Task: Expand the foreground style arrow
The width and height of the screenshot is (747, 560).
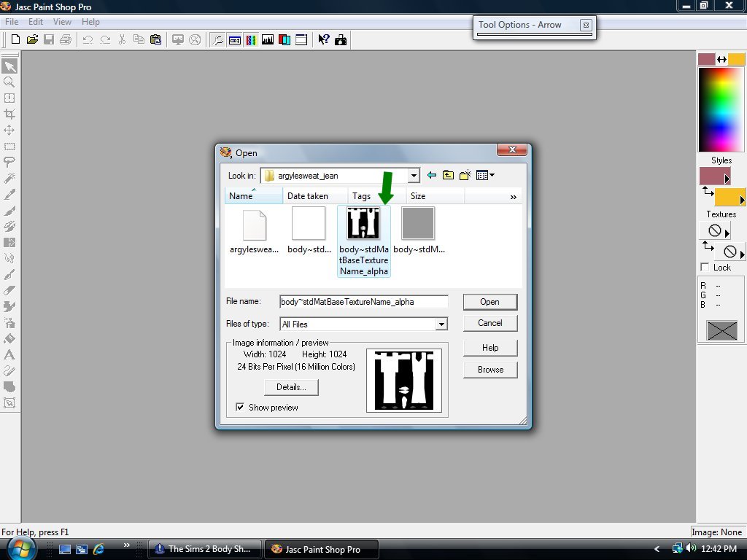Action: tap(727, 179)
